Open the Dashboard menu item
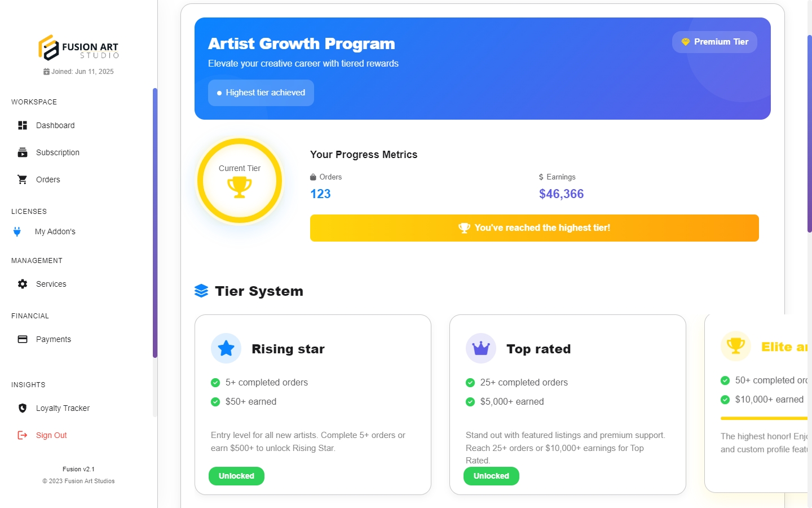Viewport: 812px width, 508px height. pyautogui.click(x=55, y=125)
